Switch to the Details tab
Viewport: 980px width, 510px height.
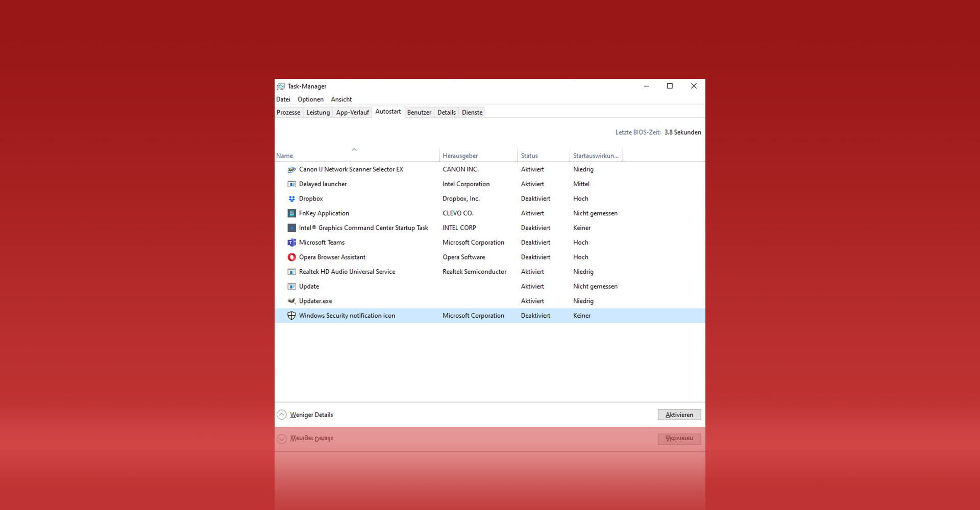click(447, 112)
